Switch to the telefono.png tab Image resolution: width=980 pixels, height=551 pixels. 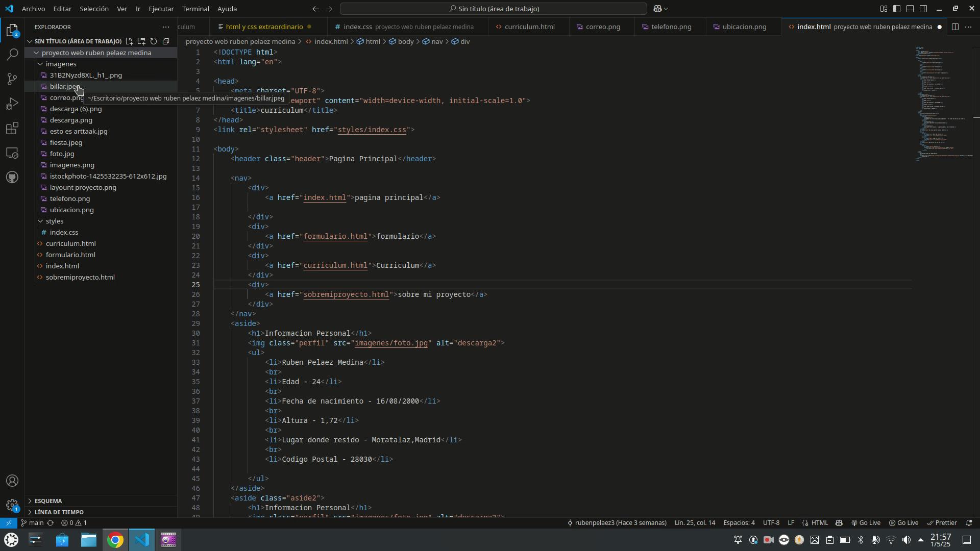[670, 27]
